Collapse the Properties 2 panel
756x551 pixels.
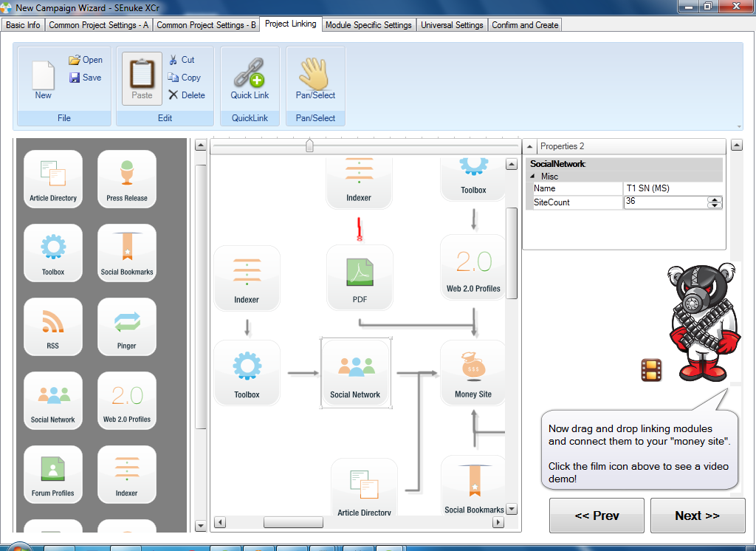coord(530,146)
